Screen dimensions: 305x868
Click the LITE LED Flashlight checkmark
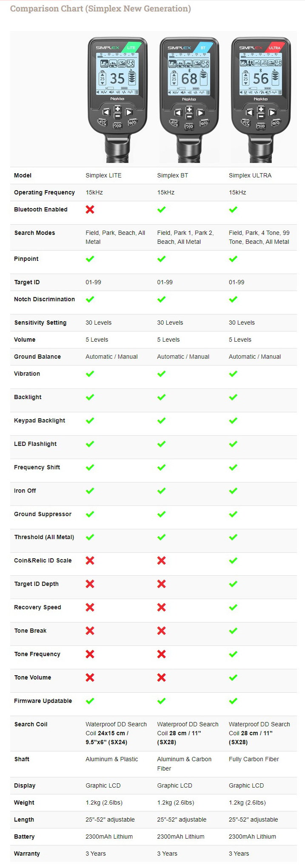pos(90,444)
